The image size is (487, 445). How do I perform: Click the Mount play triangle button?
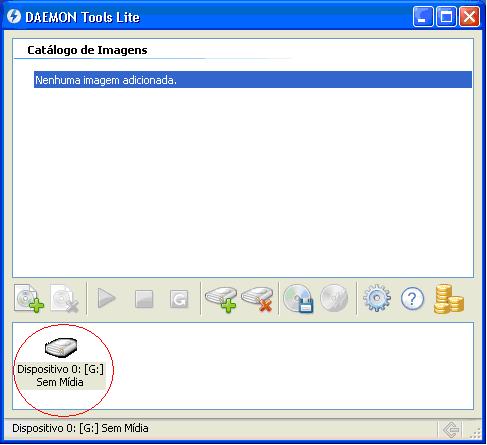(x=107, y=298)
